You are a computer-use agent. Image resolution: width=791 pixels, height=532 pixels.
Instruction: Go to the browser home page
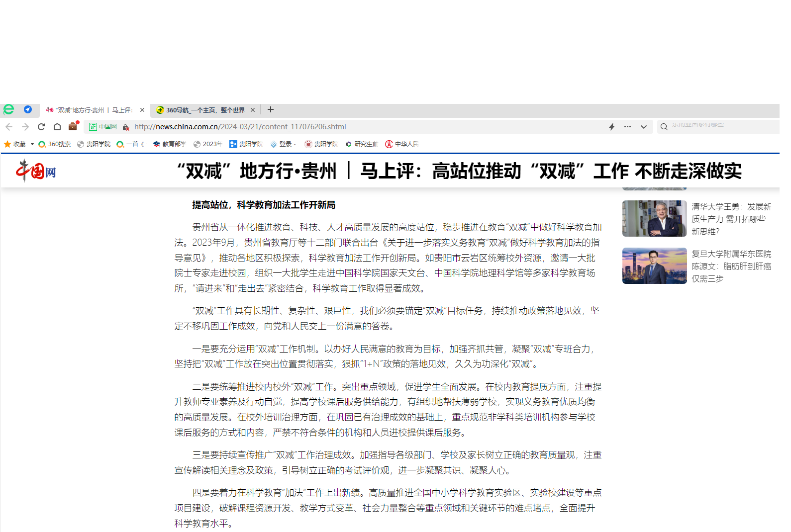click(x=57, y=127)
